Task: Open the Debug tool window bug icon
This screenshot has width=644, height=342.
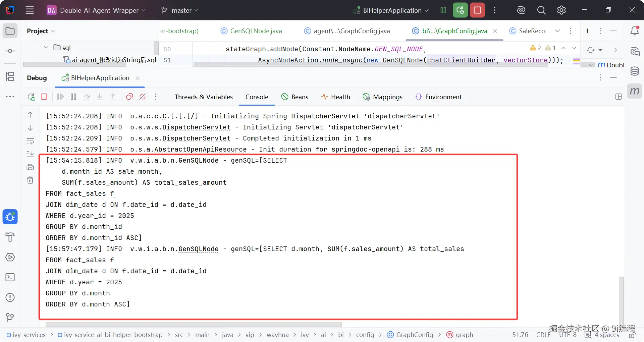Action: click(10, 217)
